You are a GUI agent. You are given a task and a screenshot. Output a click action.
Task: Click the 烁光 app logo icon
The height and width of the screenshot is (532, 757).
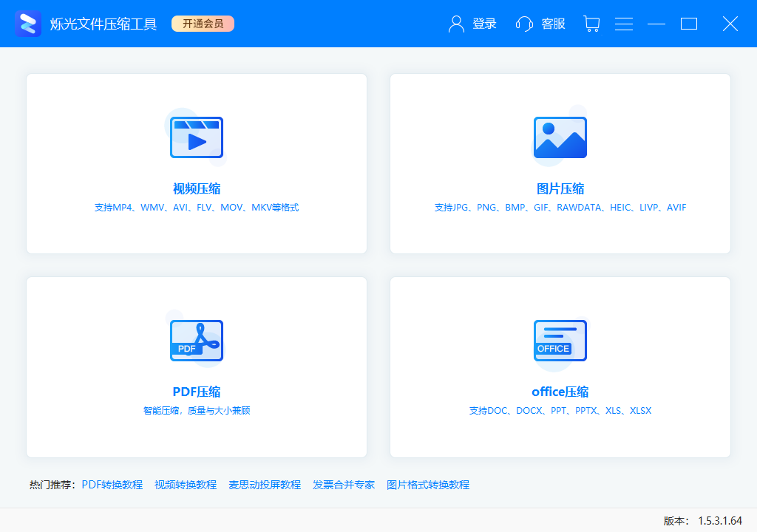(x=27, y=23)
